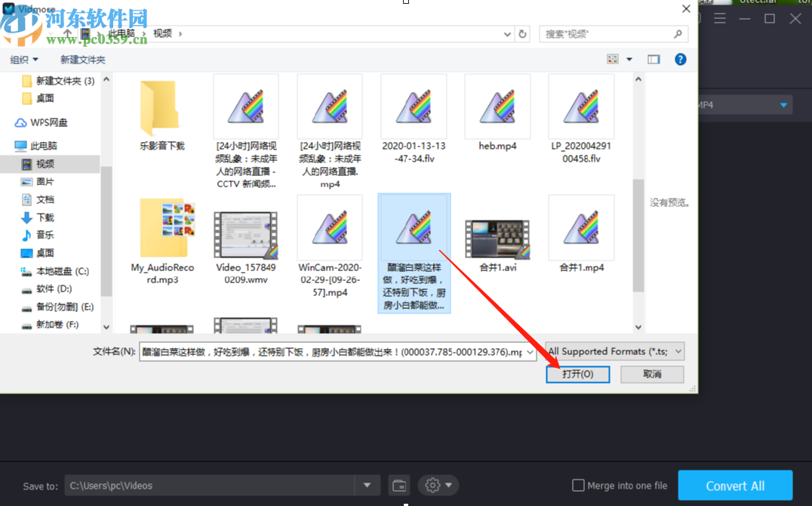
Task: Click the open folder icon beside Save to
Action: (399, 485)
